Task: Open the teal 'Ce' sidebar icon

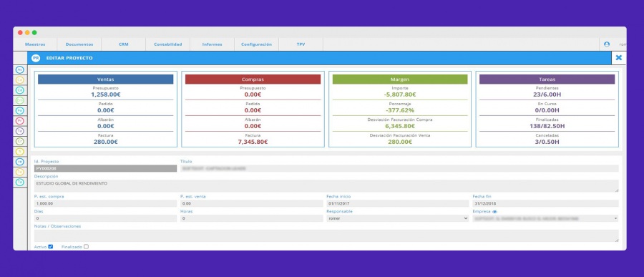Action: (20, 90)
